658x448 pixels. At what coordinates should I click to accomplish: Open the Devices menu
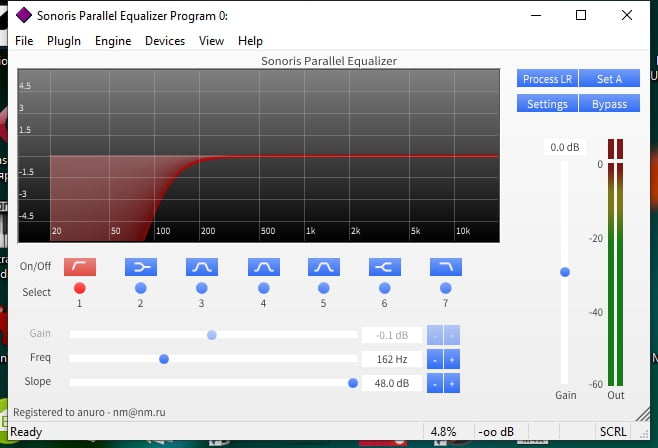[165, 41]
